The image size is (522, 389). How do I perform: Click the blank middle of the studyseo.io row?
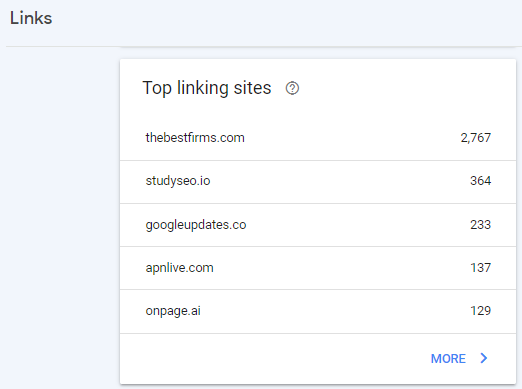[340, 182]
